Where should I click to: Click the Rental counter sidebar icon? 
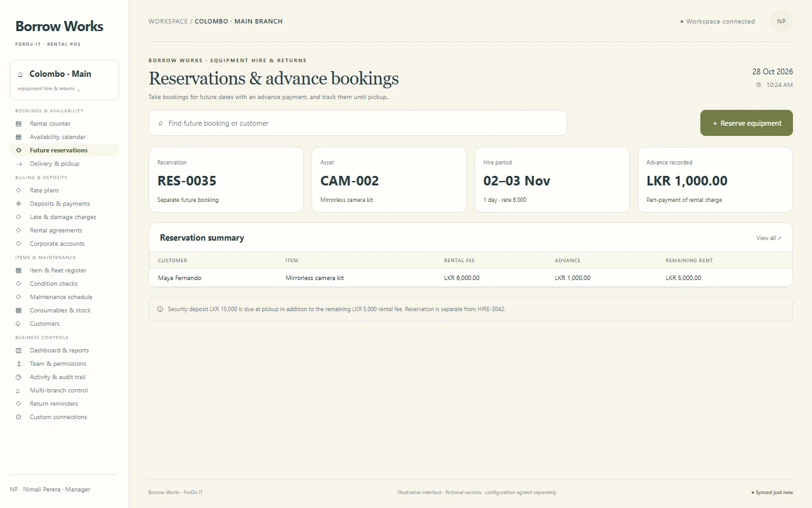pos(18,124)
